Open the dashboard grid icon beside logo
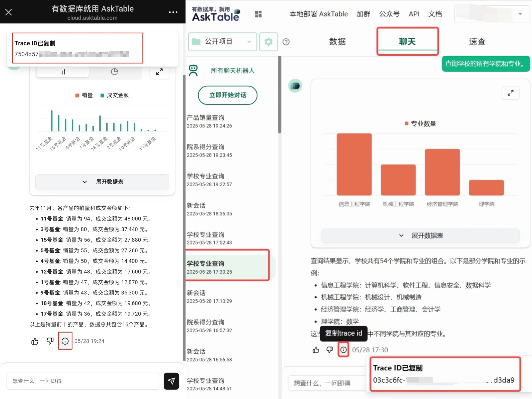 (x=258, y=14)
